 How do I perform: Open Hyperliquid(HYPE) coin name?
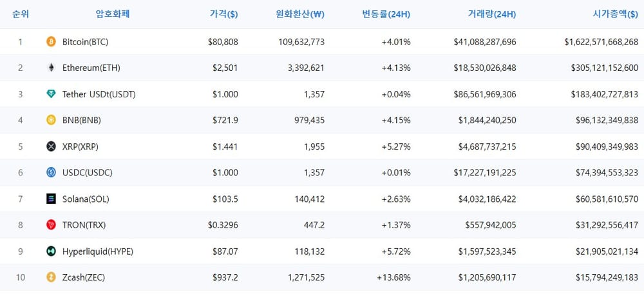[x=98, y=252]
